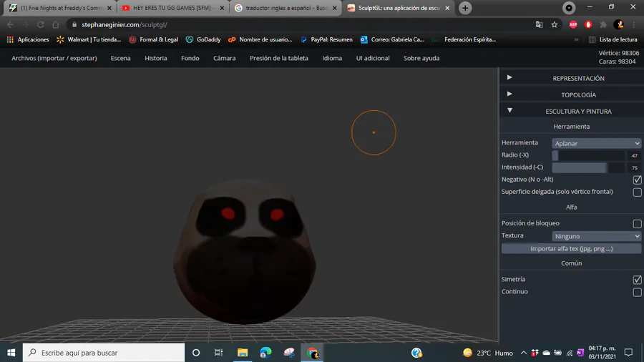Toggle the Negativo checkbox

tap(637, 180)
